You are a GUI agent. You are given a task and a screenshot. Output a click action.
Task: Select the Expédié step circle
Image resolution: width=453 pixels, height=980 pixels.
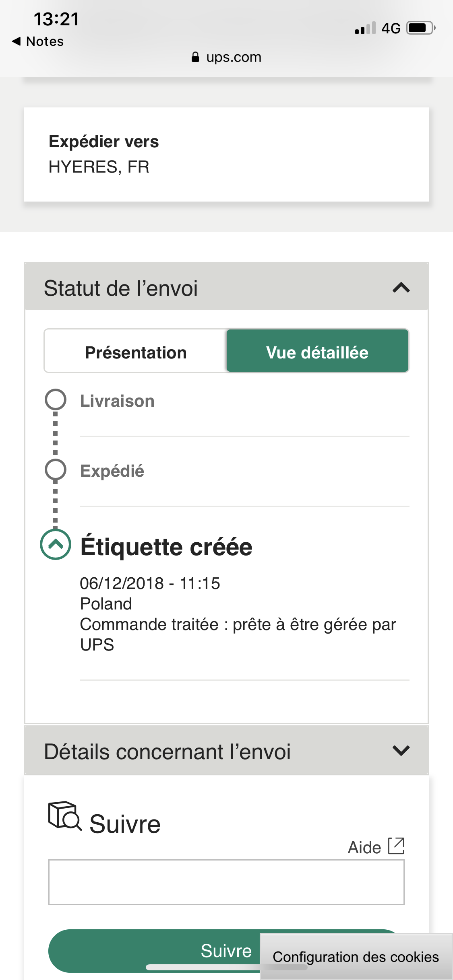[55, 469]
